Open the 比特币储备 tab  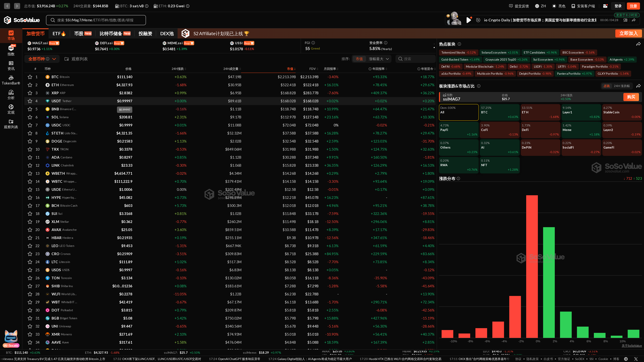[115, 33]
